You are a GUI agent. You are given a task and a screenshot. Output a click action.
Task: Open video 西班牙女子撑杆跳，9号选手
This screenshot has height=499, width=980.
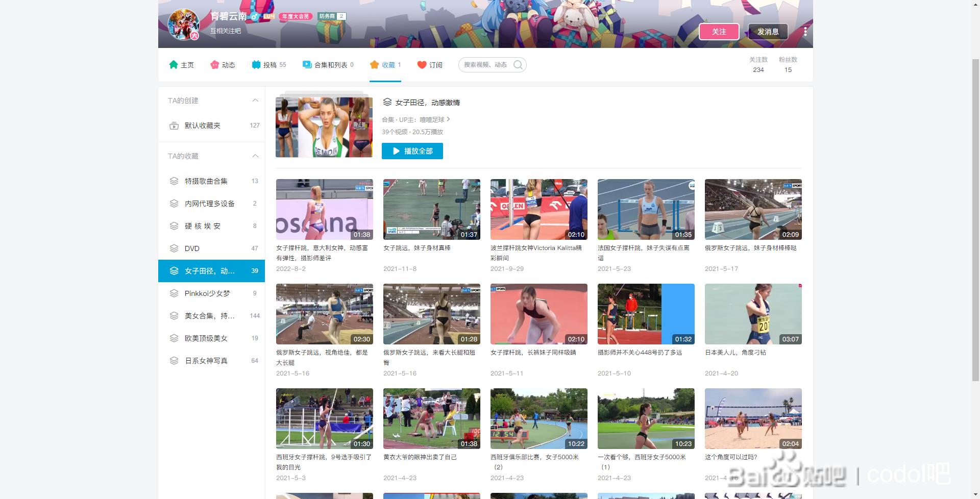(324, 418)
